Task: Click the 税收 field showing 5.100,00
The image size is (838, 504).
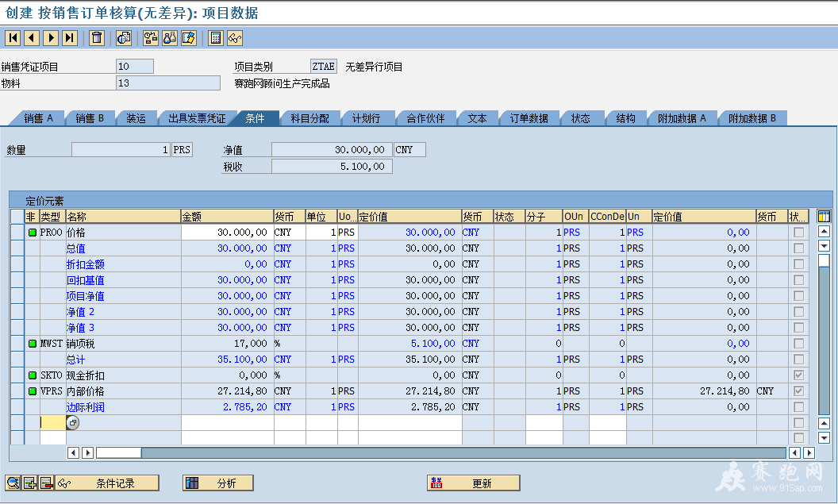Action: pyautogui.click(x=332, y=166)
